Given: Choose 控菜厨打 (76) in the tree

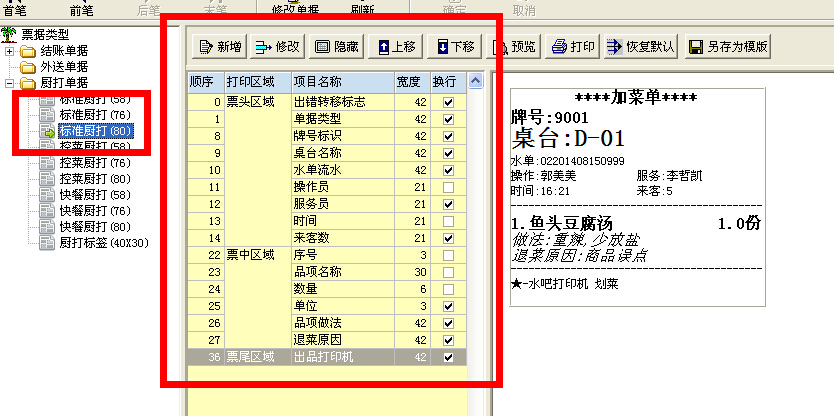Looking at the screenshot, I should pyautogui.click(x=95, y=162).
